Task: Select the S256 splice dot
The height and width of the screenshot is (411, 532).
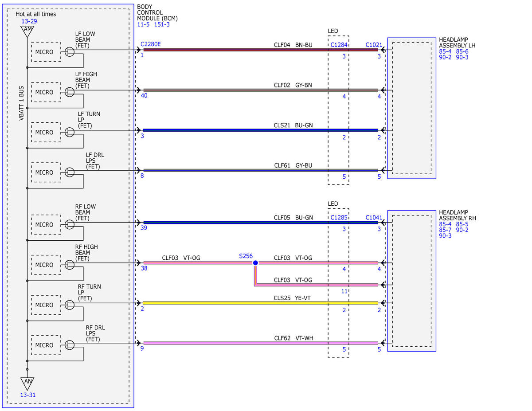Action: (x=255, y=263)
